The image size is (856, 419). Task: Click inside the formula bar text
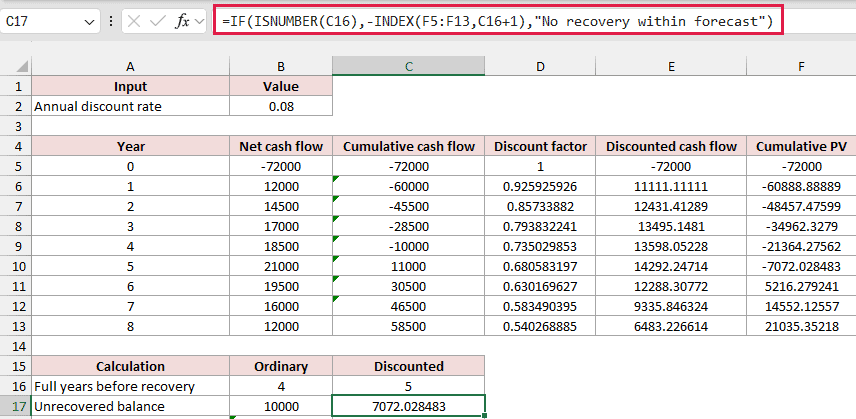click(498, 21)
